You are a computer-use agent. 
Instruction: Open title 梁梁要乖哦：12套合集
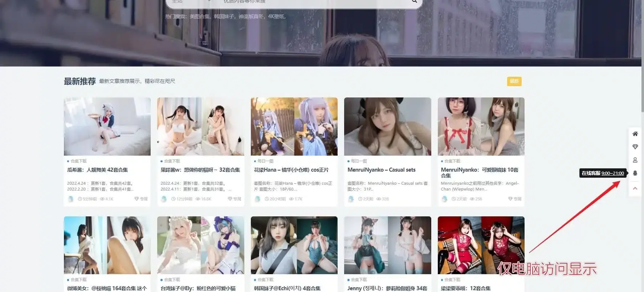click(465, 288)
